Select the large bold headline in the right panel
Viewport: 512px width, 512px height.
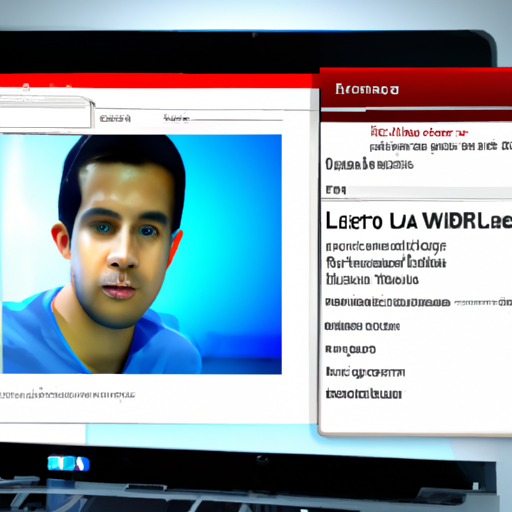[418, 221]
